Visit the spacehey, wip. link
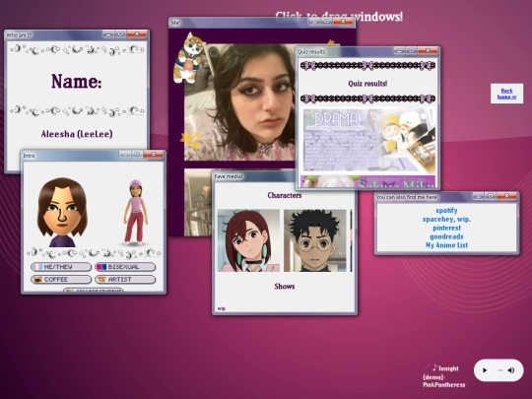Image resolution: width=532 pixels, height=399 pixels. 446,219
